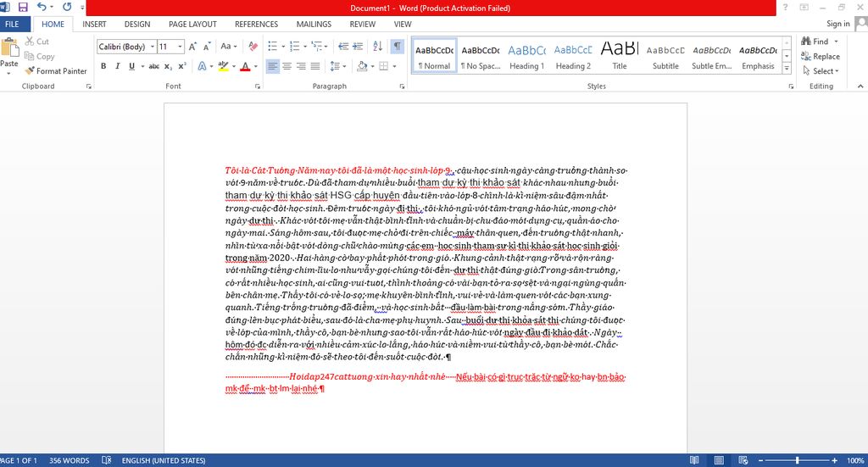Apply the Title style

[620, 55]
